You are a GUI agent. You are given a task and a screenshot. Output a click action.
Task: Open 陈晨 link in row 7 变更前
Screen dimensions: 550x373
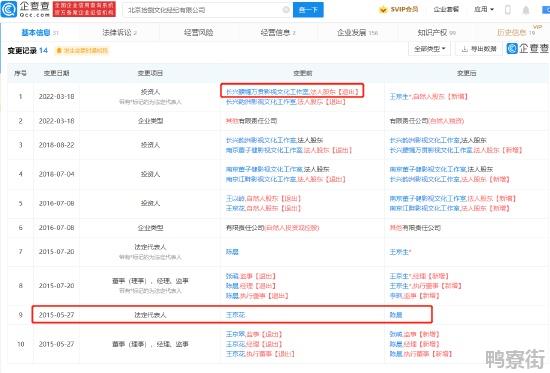[x=232, y=252]
